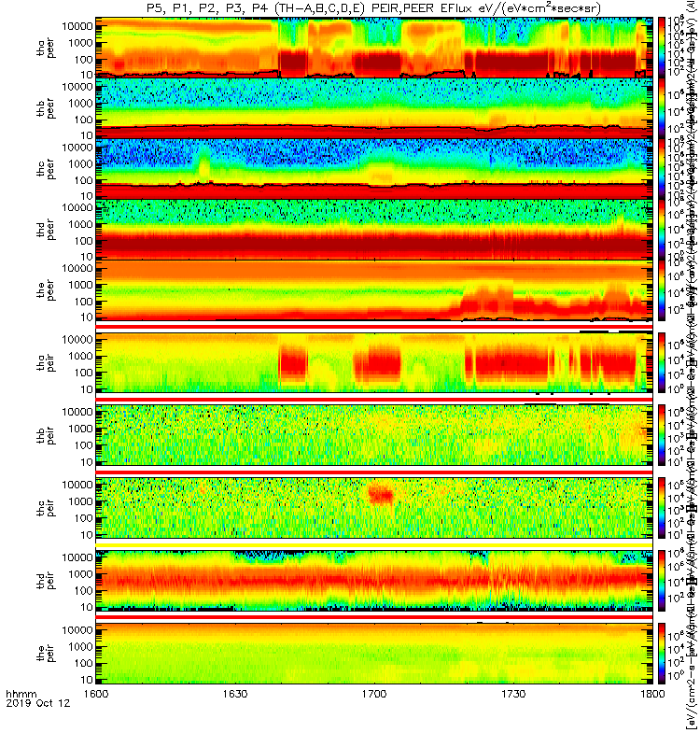Click the 'thd peir' panel label
This screenshot has height=747, width=700.
[46, 580]
